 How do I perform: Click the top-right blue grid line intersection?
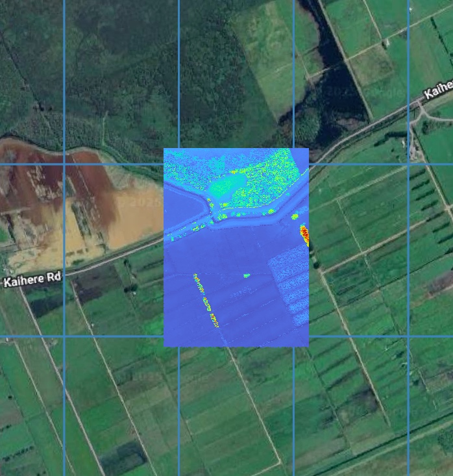pyautogui.click(x=408, y=164)
